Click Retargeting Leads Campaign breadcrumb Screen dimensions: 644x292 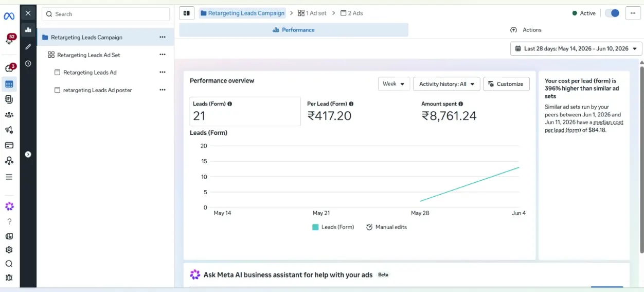pos(242,13)
